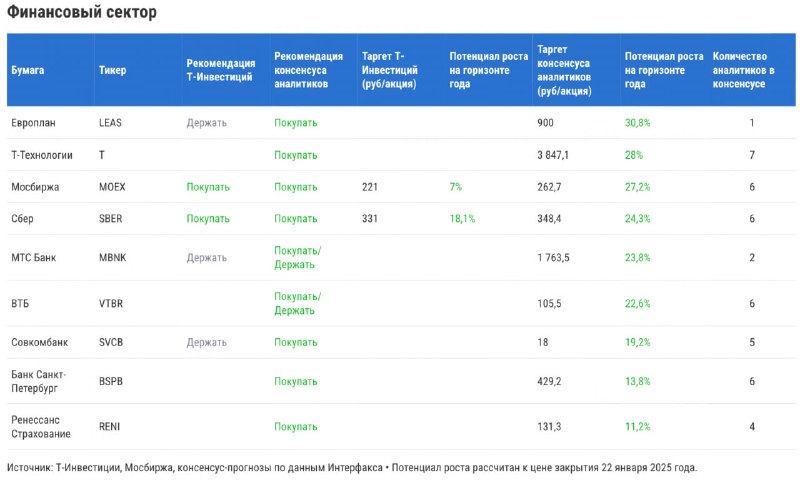The width and height of the screenshot is (800, 480).
Task: Click the Количество аналитиков в консенсусе header
Action: click(x=743, y=70)
